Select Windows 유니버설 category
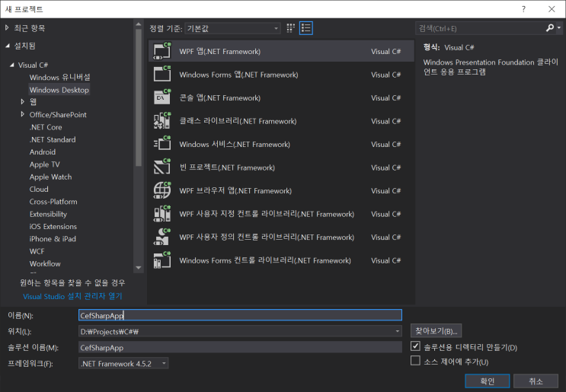This screenshot has width=566, height=392. coord(60,77)
